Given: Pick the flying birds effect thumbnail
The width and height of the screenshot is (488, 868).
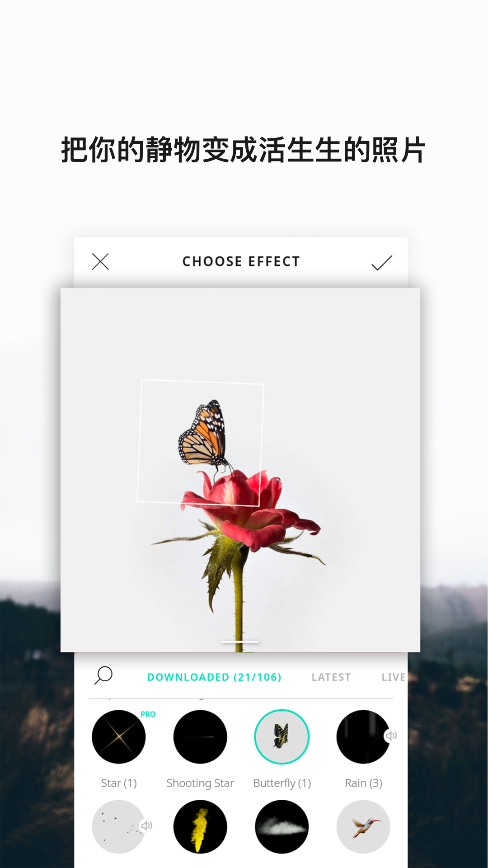Looking at the screenshot, I should [x=119, y=827].
